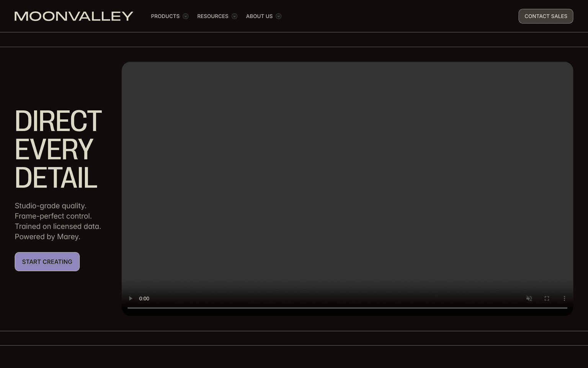
Task: Unmute the video with the speaker icon
Action: 529,299
